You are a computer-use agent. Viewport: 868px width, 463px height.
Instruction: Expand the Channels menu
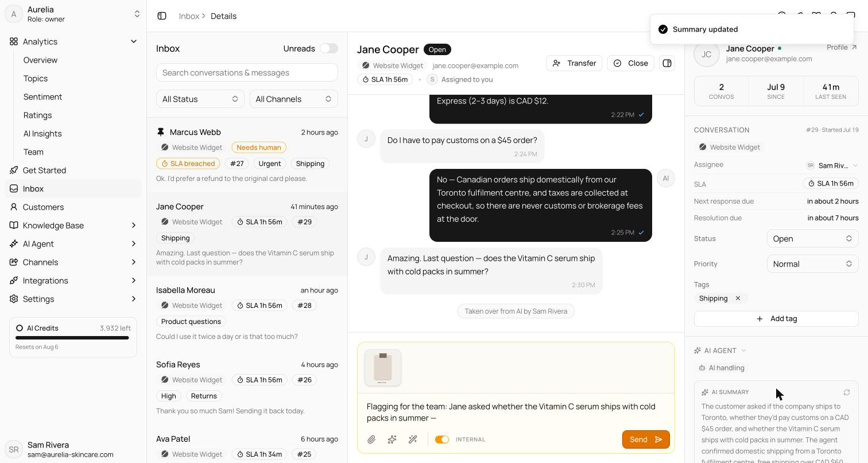134,262
